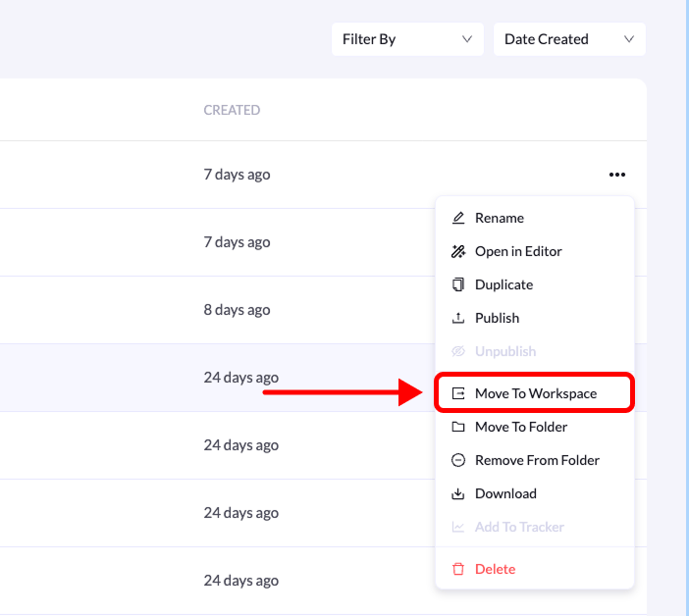Screen dimensions: 689x616
Task: Select Duplicate in the menu
Action: (535, 284)
